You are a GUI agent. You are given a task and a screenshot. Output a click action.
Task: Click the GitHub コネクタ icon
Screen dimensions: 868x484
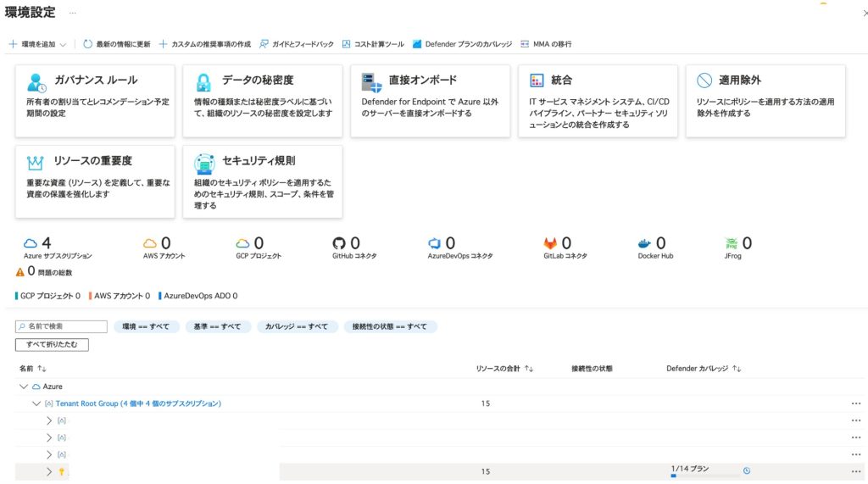coord(340,244)
